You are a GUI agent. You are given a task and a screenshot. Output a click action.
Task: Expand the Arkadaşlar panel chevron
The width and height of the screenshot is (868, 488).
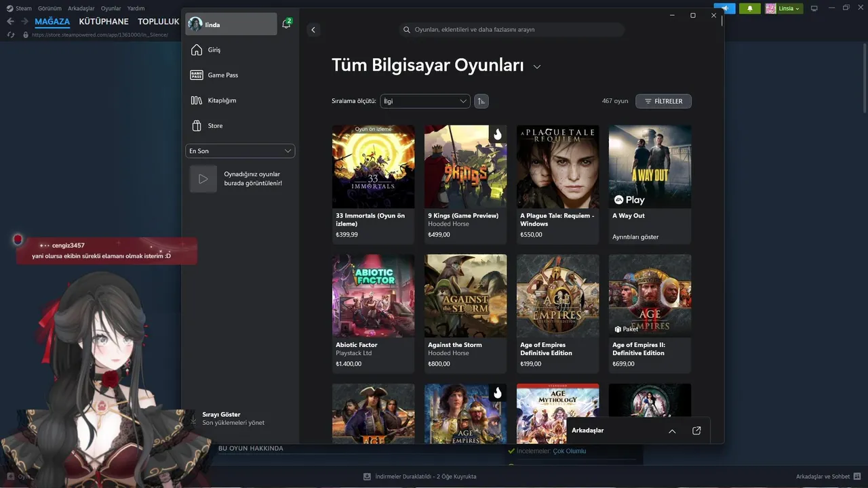point(672,430)
